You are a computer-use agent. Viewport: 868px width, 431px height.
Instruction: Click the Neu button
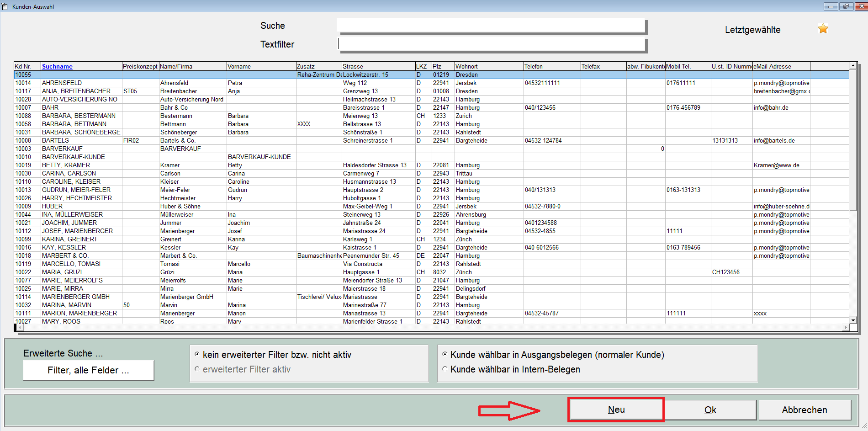pyautogui.click(x=616, y=410)
